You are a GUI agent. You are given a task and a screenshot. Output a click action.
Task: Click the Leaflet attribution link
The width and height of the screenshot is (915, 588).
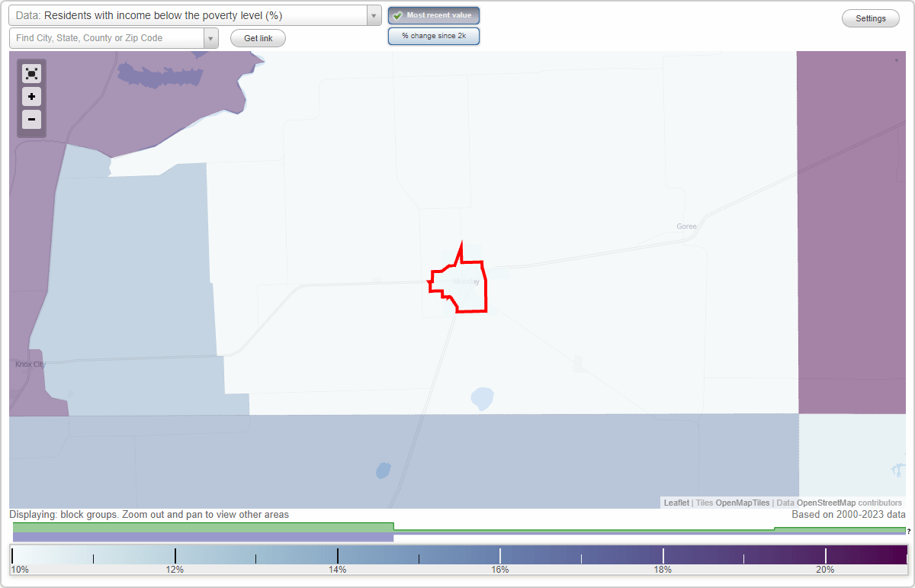pyautogui.click(x=676, y=503)
